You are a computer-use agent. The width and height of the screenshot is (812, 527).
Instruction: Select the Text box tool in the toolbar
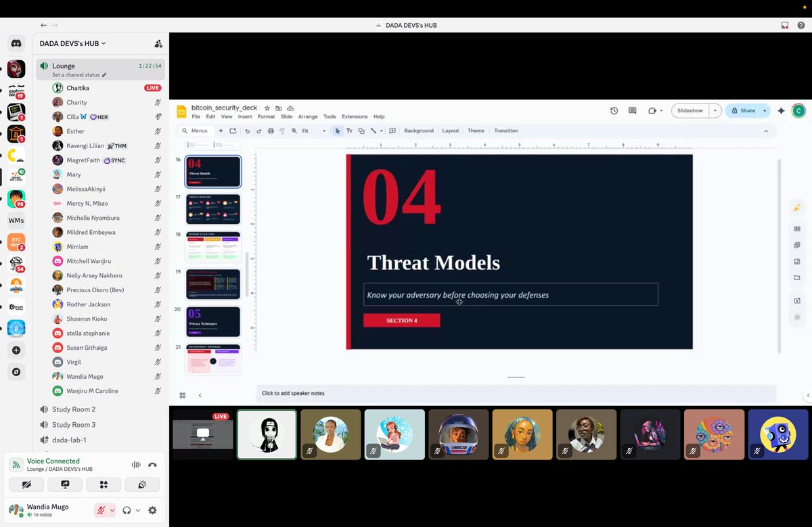[x=350, y=131]
